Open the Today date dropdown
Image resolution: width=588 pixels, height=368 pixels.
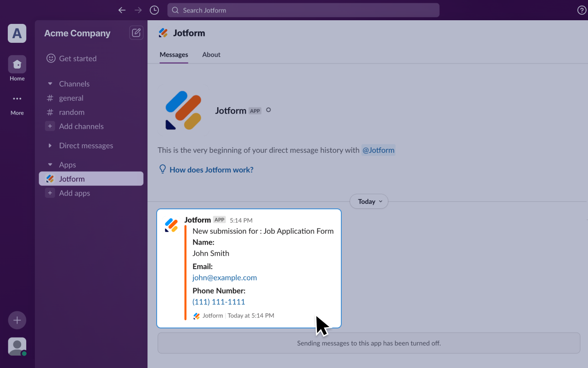click(369, 201)
